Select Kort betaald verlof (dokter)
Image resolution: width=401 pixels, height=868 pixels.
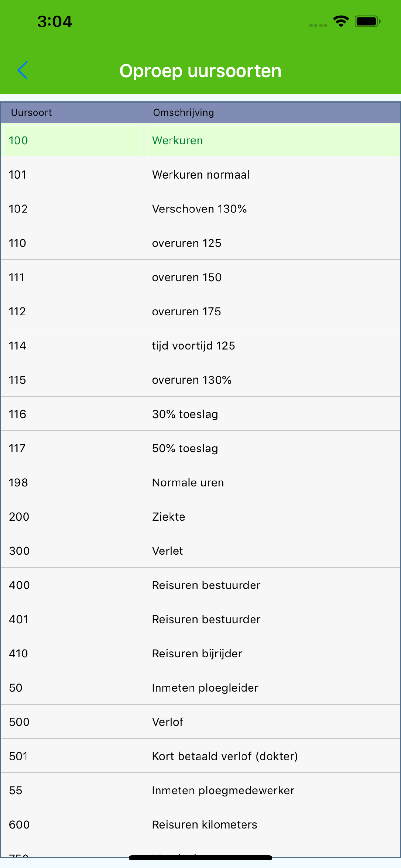point(200,756)
